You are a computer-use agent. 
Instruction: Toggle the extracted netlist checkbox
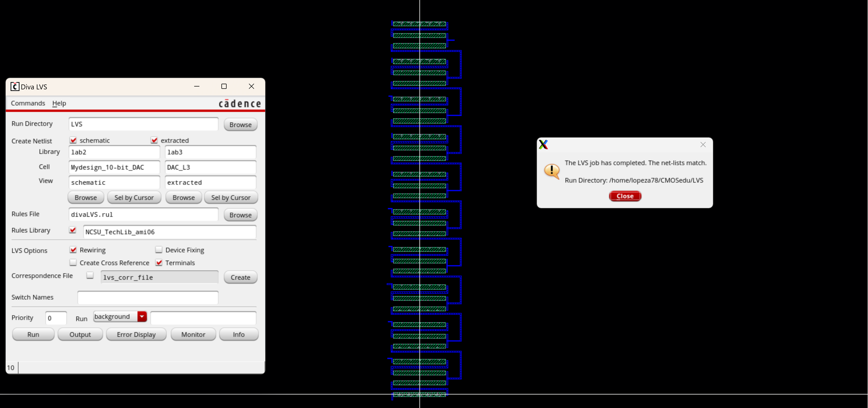(154, 140)
